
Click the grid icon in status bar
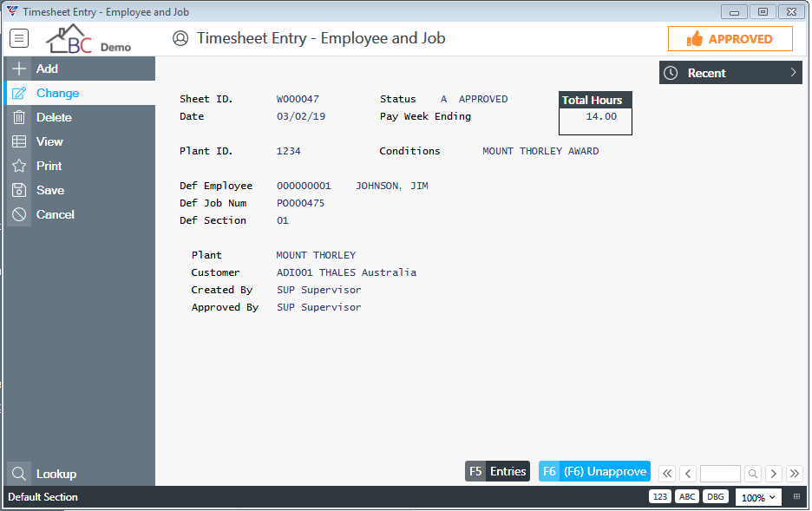pyautogui.click(x=796, y=496)
